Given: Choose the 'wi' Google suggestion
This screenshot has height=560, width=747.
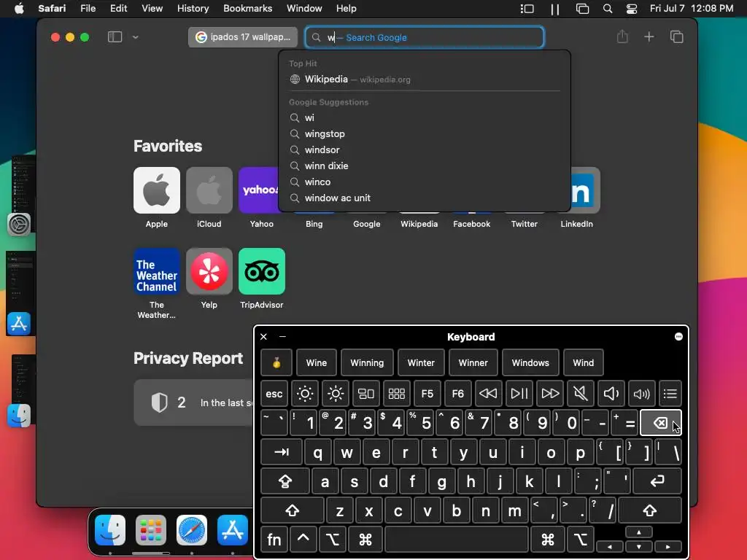Looking at the screenshot, I should point(425,117).
